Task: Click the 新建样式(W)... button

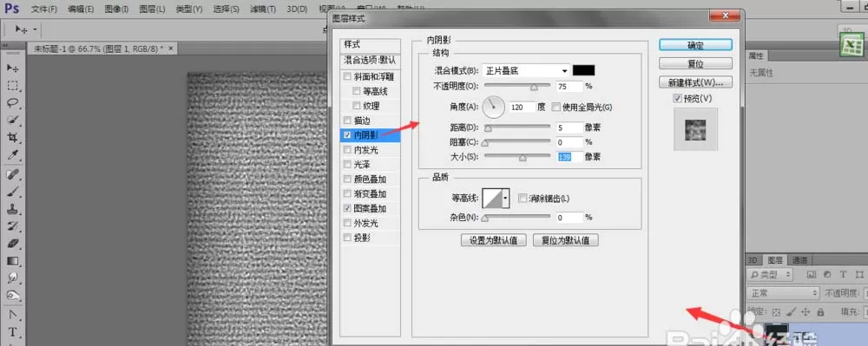Action: (x=695, y=82)
